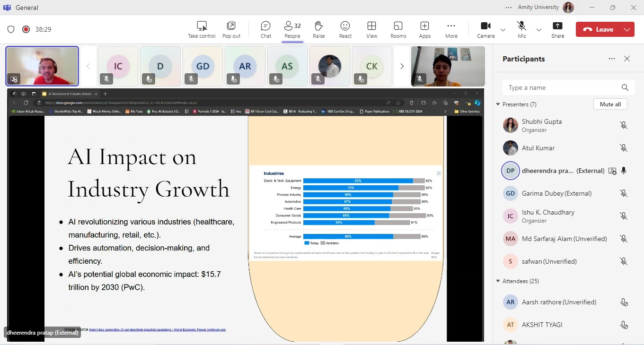The width and height of the screenshot is (644, 345).
Task: Open the React emoji menu
Action: click(345, 29)
